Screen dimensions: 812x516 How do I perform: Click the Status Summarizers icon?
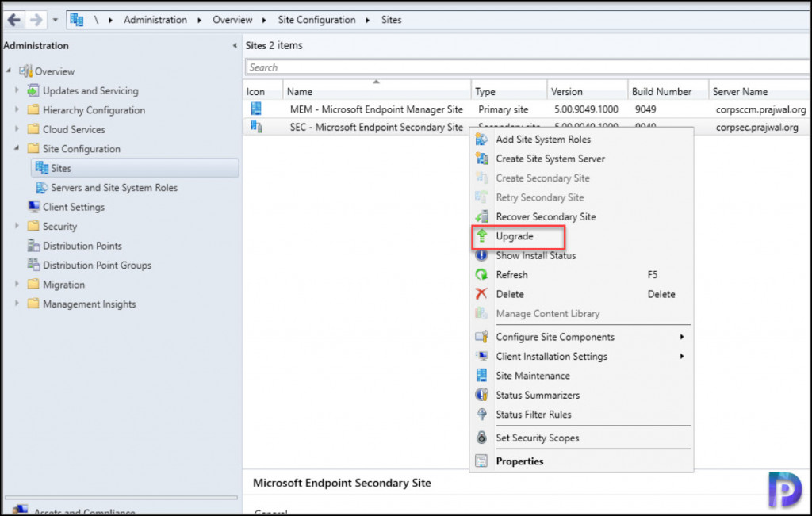pos(481,395)
